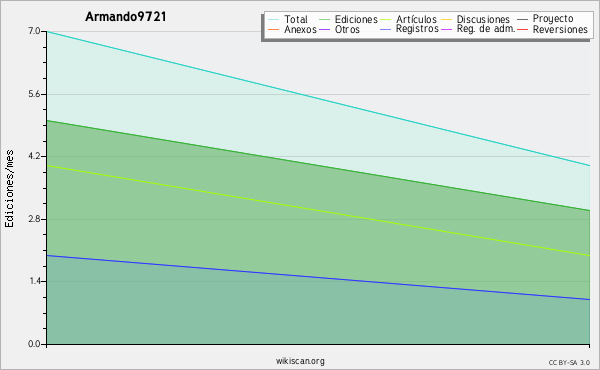Image resolution: width=600 pixels, height=370 pixels.
Task: Click the gray Proyecto line swatch in legend
Action: point(522,20)
